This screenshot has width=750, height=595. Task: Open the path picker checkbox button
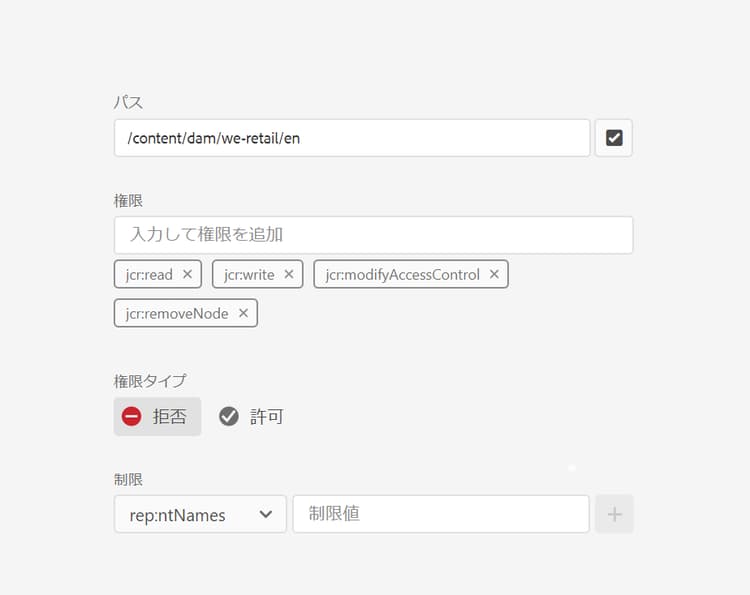[614, 138]
